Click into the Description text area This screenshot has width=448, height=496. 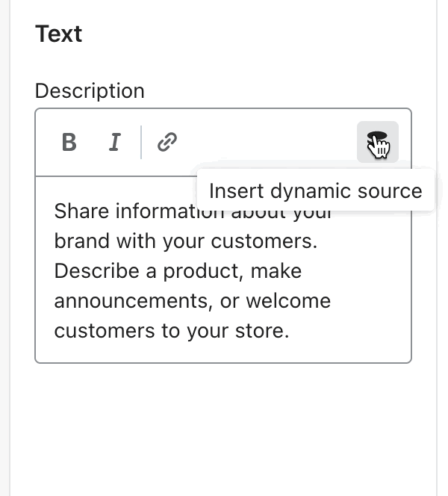coord(223,270)
